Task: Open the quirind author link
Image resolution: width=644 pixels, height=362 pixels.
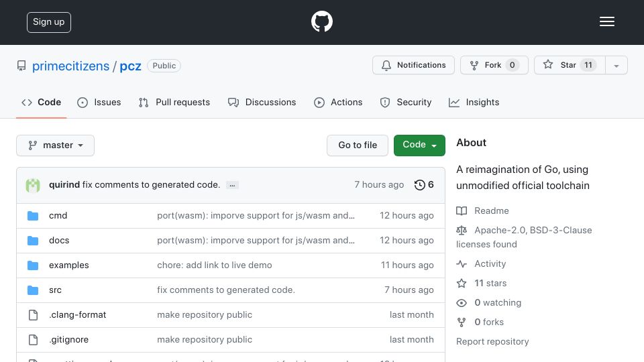Action: coord(64,185)
